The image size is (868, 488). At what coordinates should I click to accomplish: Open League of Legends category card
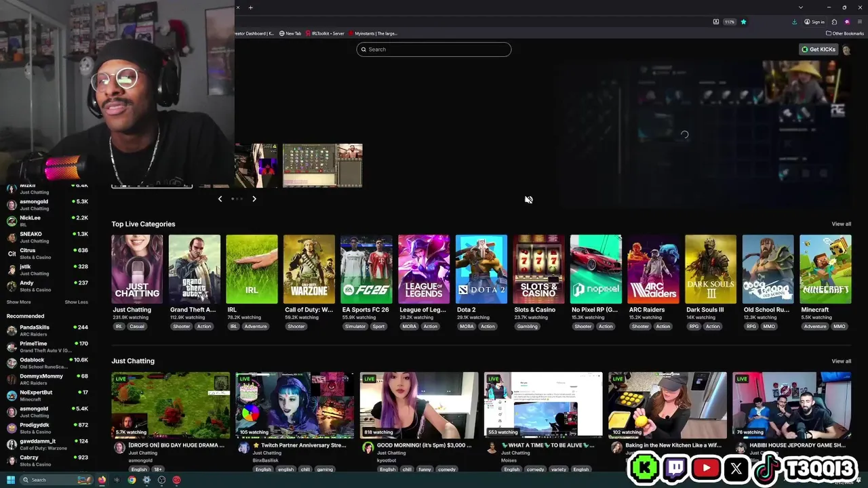tap(424, 269)
